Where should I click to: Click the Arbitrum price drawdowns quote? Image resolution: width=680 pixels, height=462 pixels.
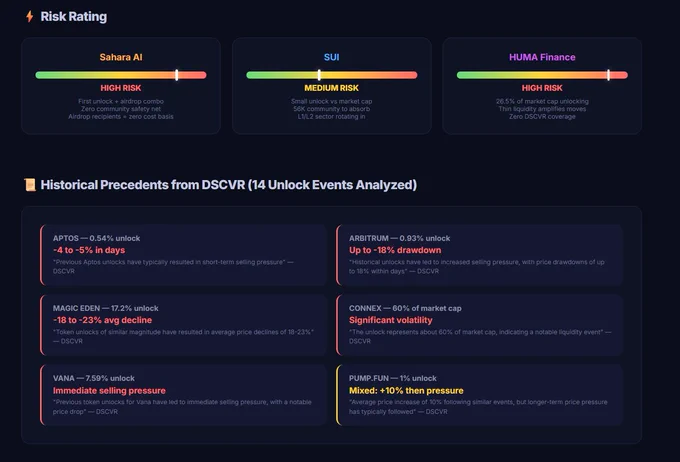point(477,266)
